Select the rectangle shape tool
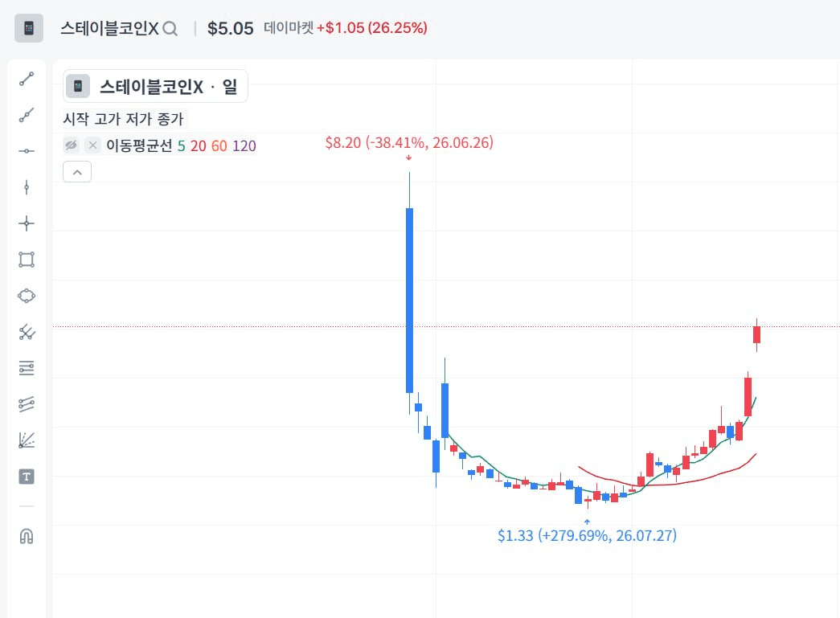The image size is (840, 618). [x=27, y=260]
